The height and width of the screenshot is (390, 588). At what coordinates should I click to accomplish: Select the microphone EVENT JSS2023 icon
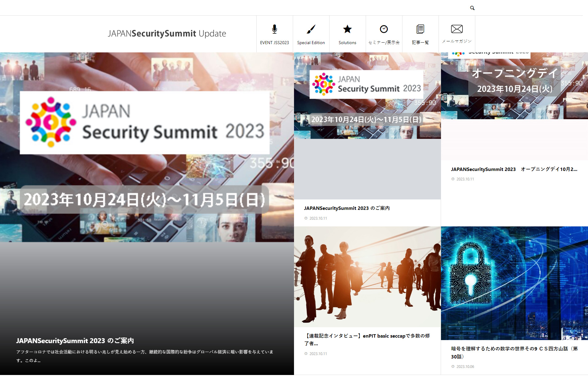pos(274,29)
